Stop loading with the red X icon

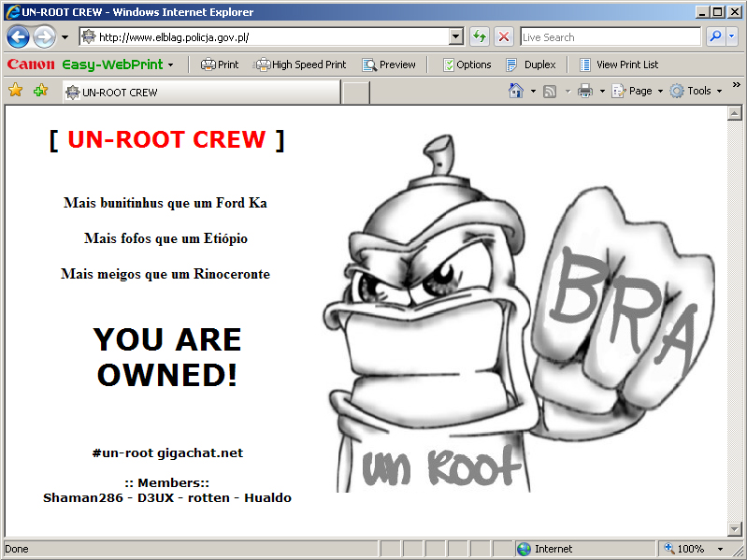click(504, 36)
